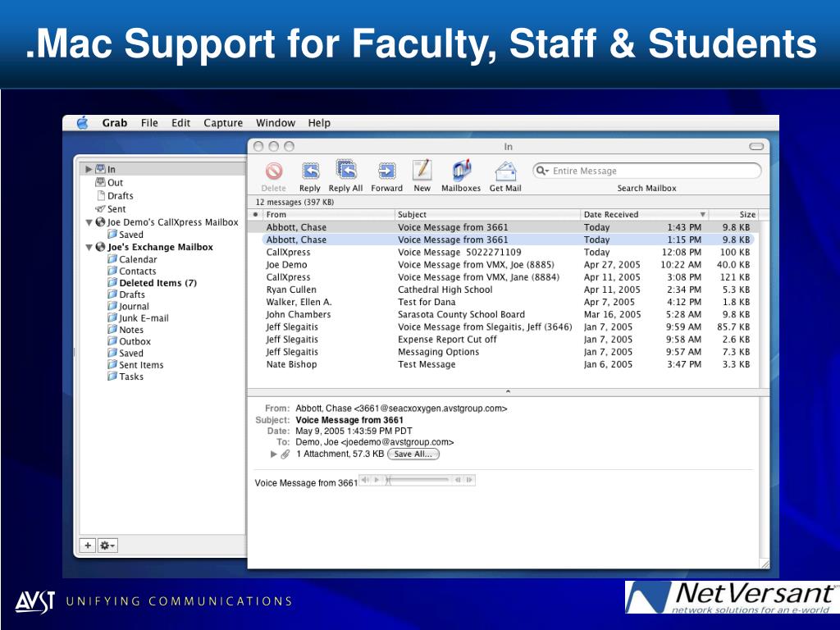Select 'Test for Dana' message

click(504, 302)
